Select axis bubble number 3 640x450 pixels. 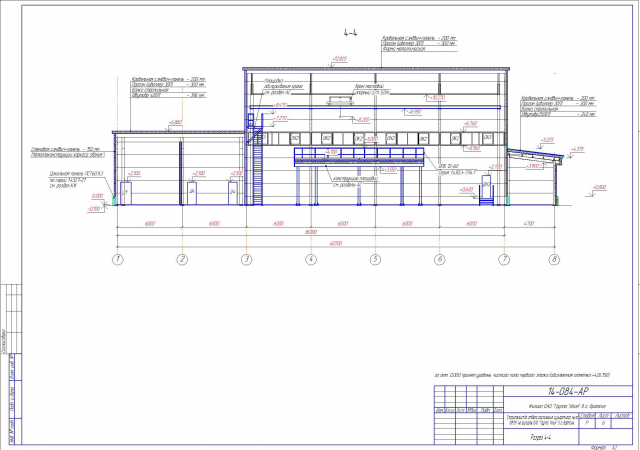point(247,259)
